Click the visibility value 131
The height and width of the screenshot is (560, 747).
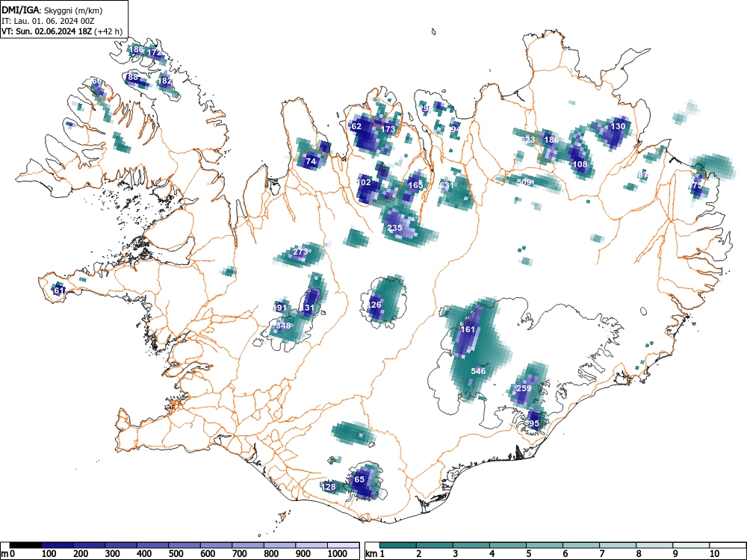coord(308,308)
